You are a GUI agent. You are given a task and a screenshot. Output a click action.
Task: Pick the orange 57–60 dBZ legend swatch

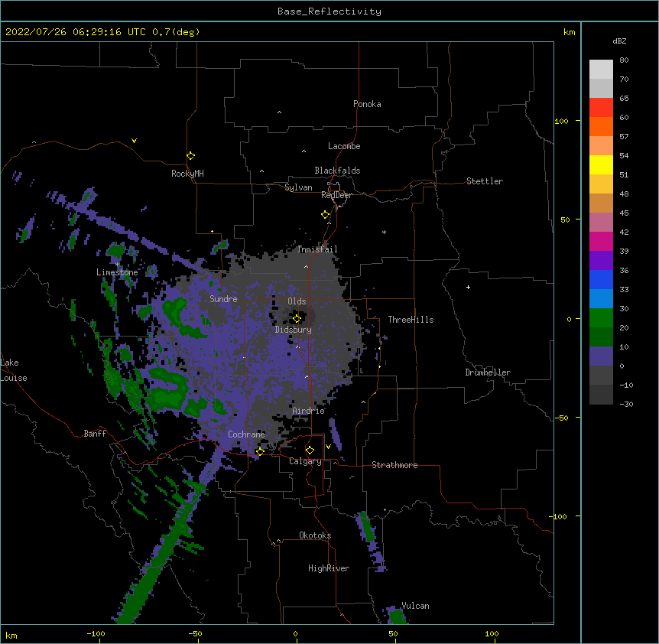tap(601, 126)
